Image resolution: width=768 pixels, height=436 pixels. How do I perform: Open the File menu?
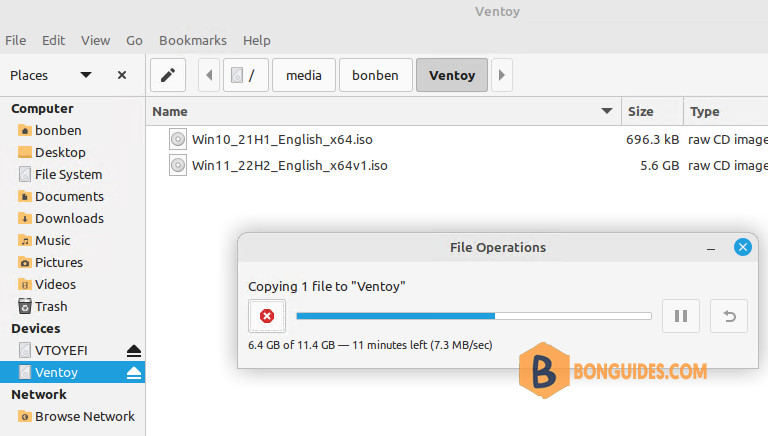coord(16,40)
